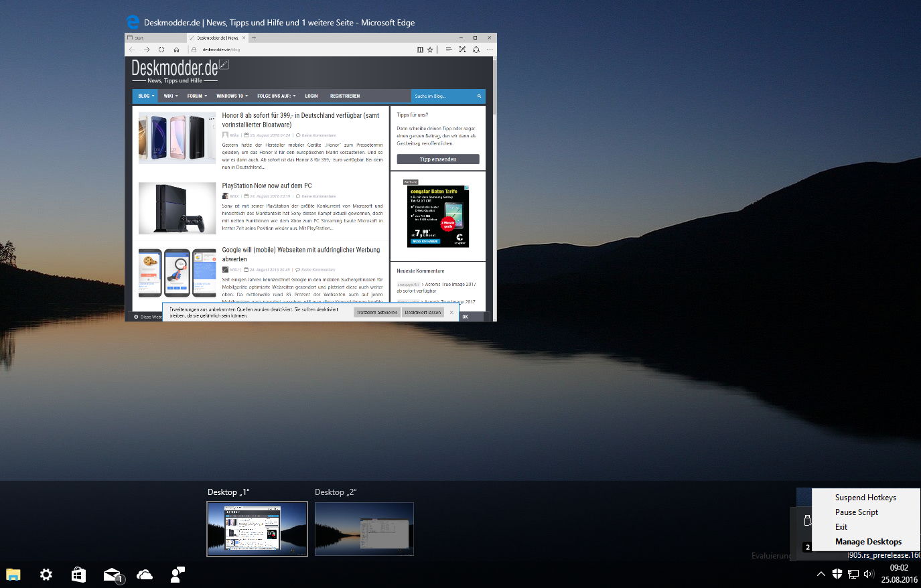Open File Explorer from the taskbar
Screen dimensions: 921x588
(x=13, y=575)
